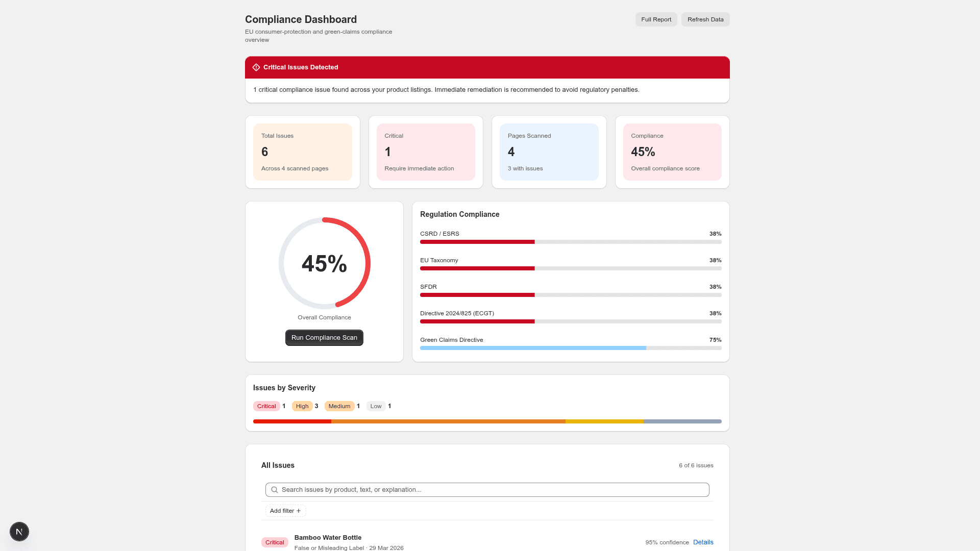Viewport: 980px width, 551px height.
Task: Toggle the Critical severity badge
Action: 267,406
